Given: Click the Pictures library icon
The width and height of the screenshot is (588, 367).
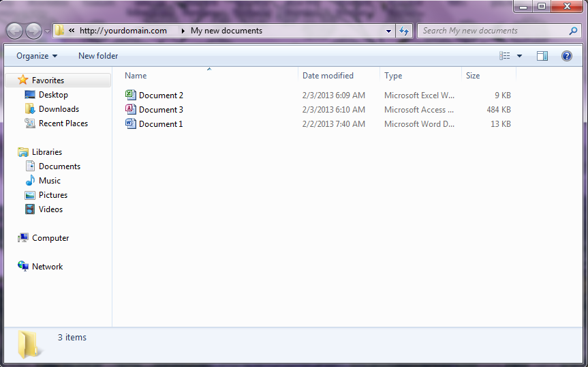Looking at the screenshot, I should (x=30, y=195).
